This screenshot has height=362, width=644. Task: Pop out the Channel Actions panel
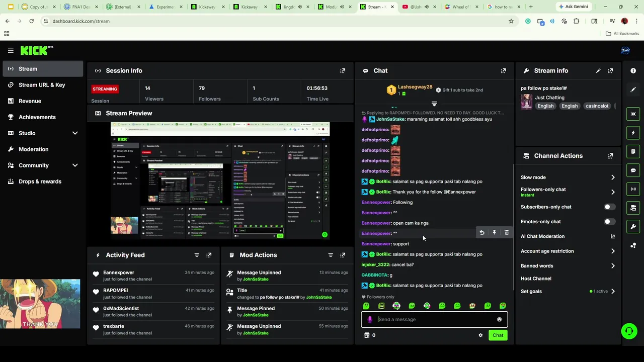610,156
